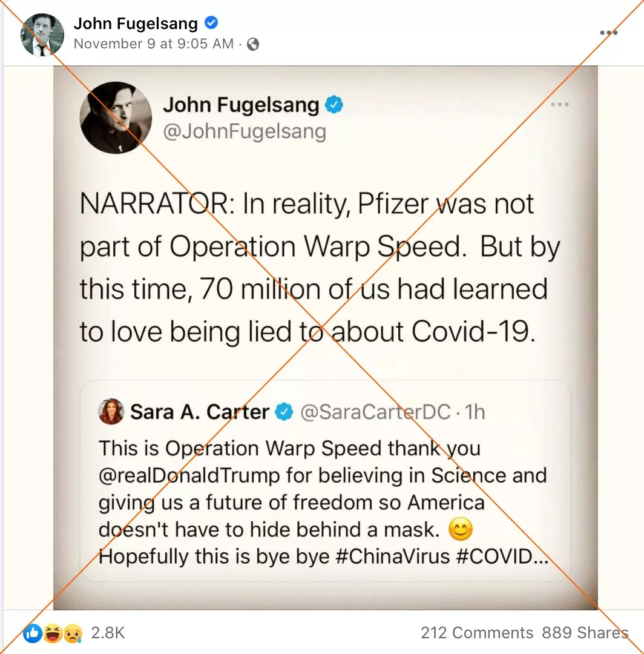
Task: Click the November 9 at 9:05 AM timestamp
Action: coord(153,44)
